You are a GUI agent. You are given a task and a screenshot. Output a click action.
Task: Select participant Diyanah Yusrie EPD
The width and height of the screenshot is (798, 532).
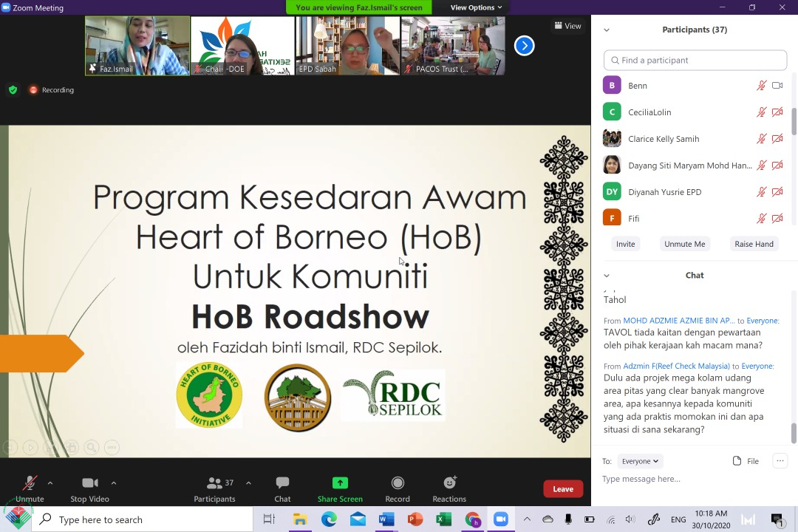[695, 192]
